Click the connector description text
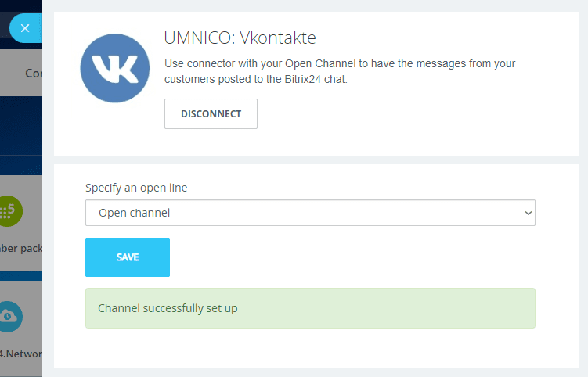 click(340, 71)
